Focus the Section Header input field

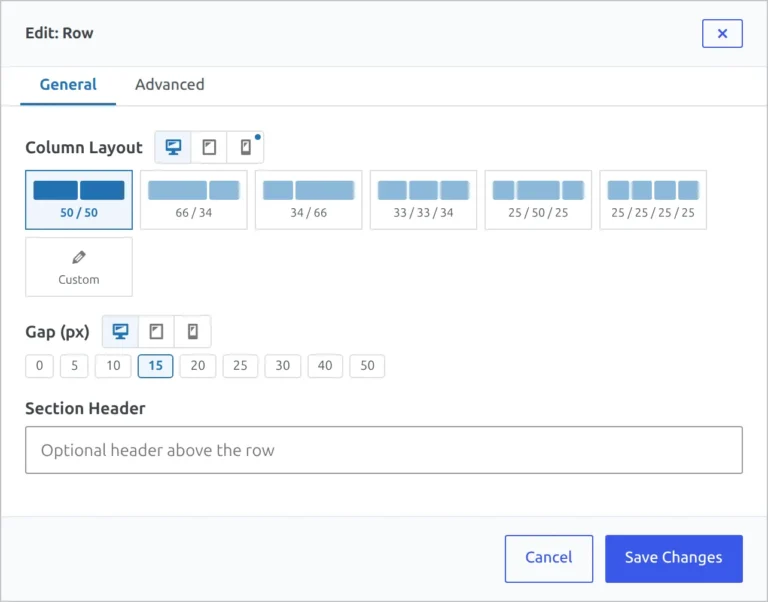click(x=384, y=450)
